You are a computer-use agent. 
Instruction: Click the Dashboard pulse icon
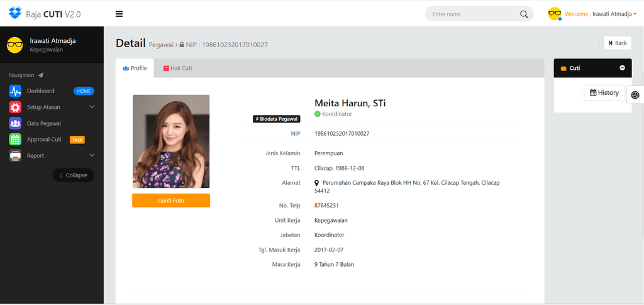click(15, 91)
